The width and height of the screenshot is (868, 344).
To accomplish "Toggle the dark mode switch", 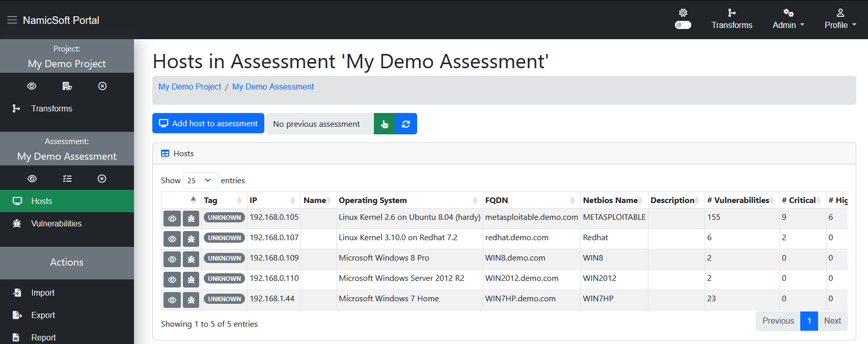I will 683,25.
